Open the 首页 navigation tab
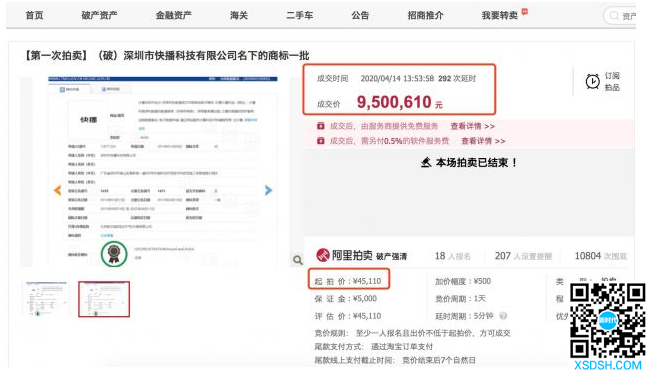Image resolution: width=653 pixels, height=376 pixels. click(34, 15)
